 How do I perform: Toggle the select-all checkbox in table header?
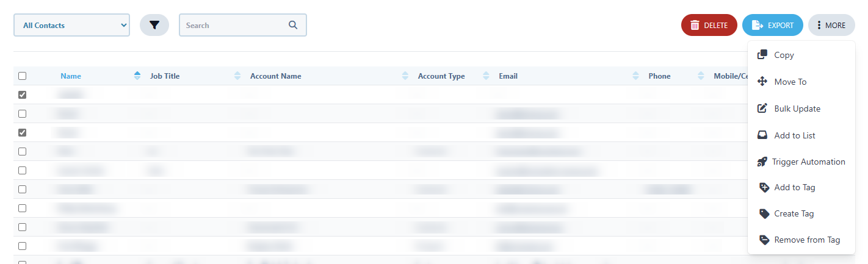point(23,76)
